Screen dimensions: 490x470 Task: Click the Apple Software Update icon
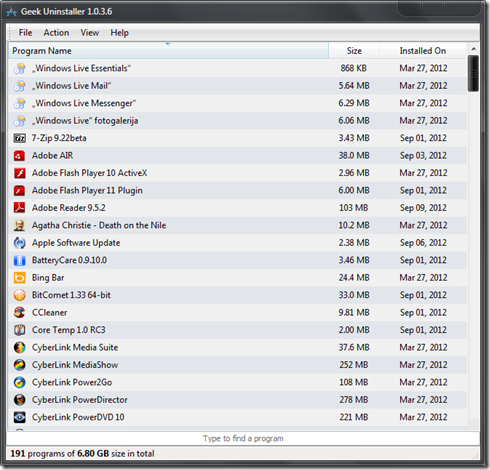tap(19, 243)
